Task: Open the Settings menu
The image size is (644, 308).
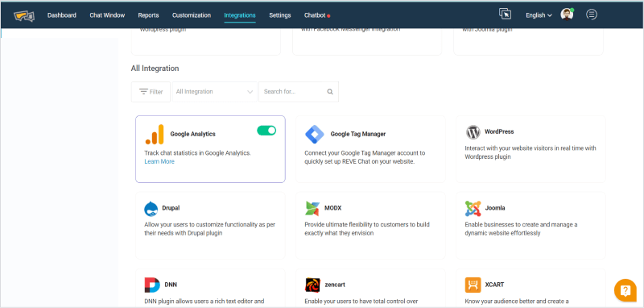Action: (279, 15)
